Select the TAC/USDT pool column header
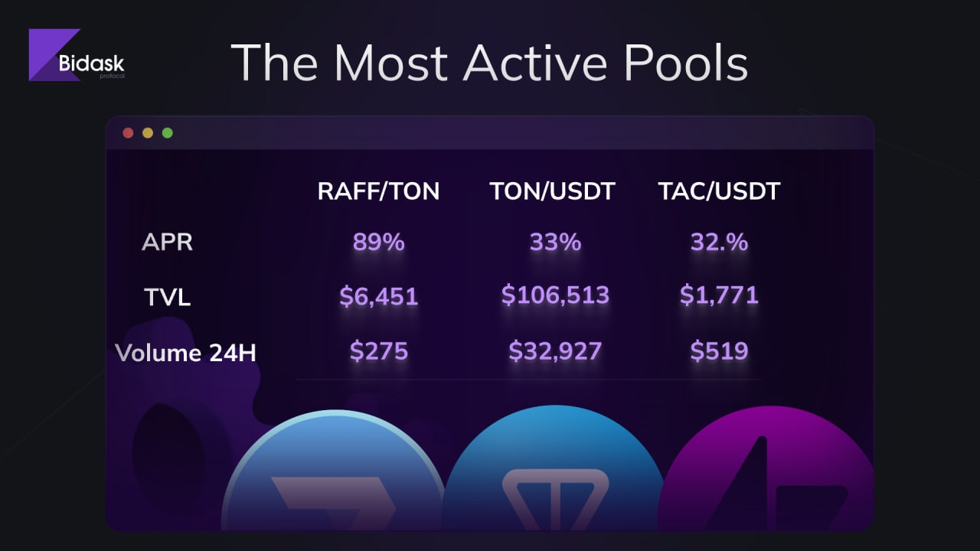Image resolution: width=980 pixels, height=551 pixels. (x=719, y=191)
